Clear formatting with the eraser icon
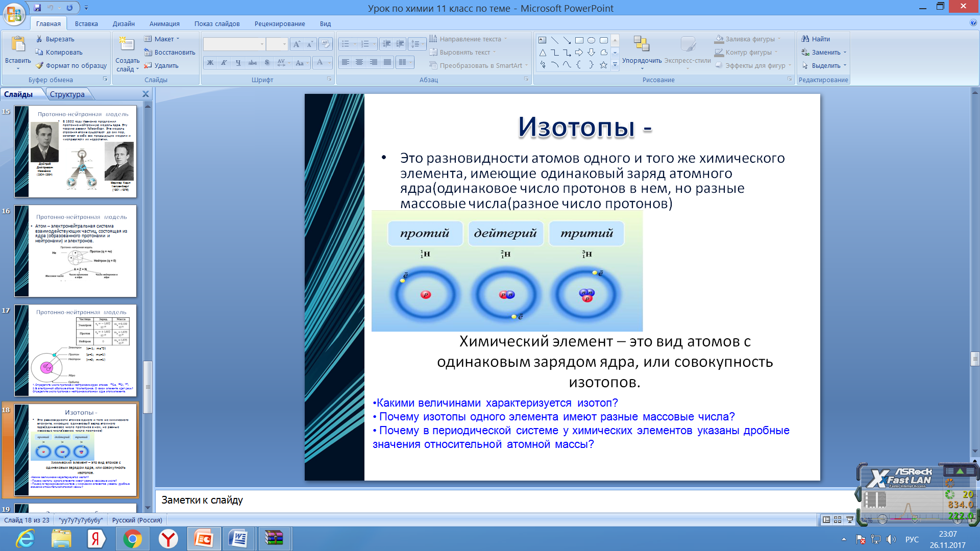980x551 pixels. tap(325, 44)
